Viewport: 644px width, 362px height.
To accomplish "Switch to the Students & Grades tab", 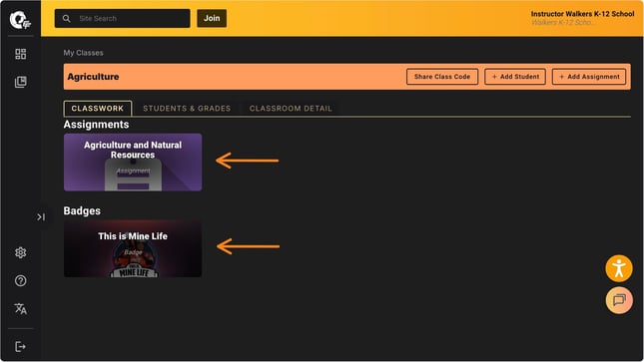I will [187, 109].
